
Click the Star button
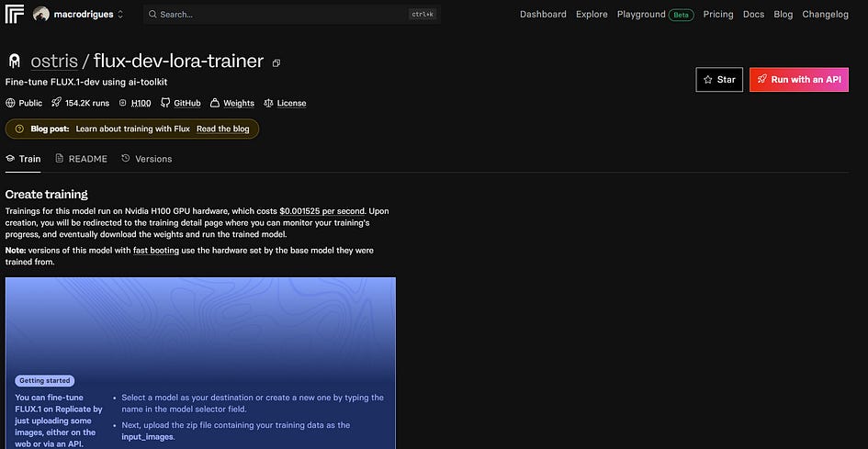pos(719,80)
